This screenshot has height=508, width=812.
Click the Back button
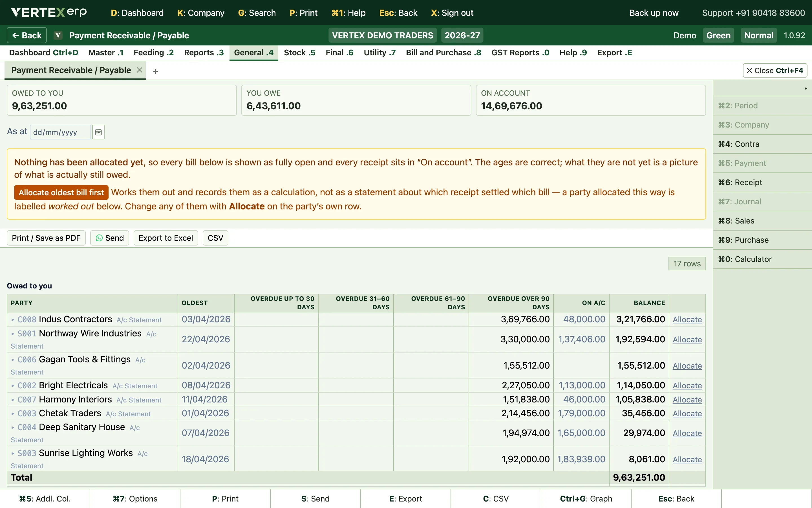coord(27,35)
